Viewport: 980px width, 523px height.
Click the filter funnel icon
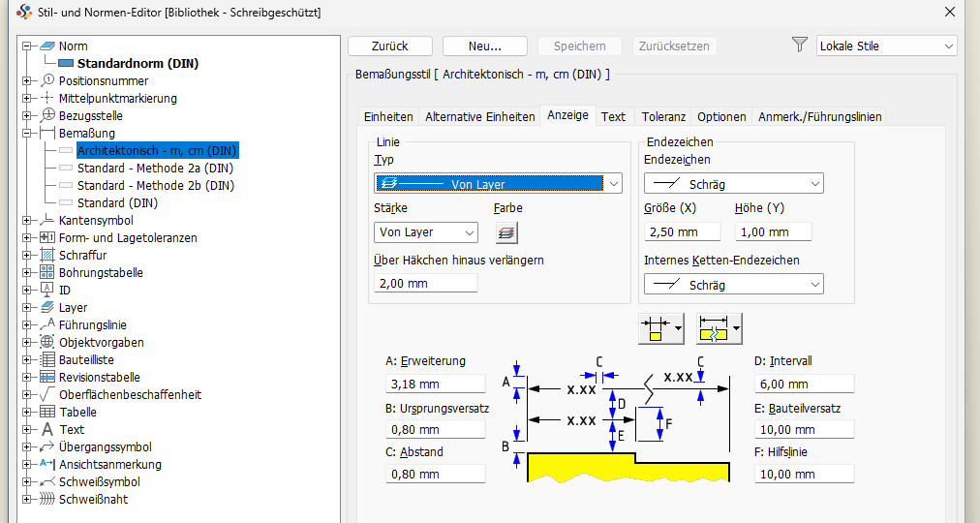tap(799, 45)
